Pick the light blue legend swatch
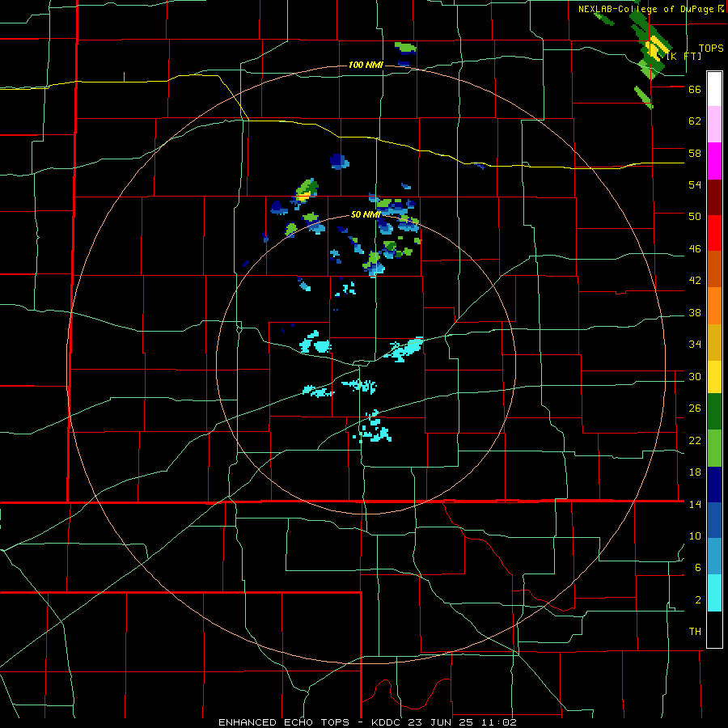Image resolution: width=728 pixels, height=728 pixels. pyautogui.click(x=714, y=557)
